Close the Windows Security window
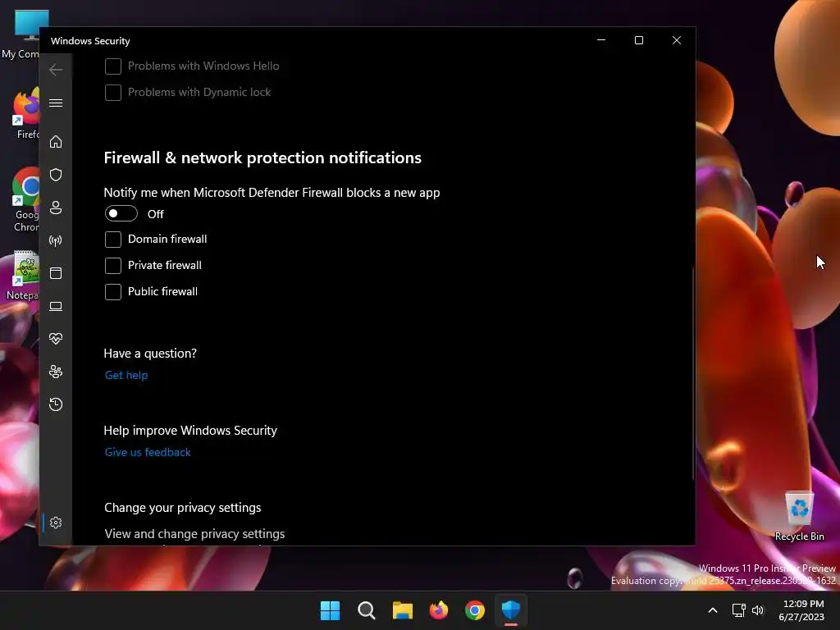The height and width of the screenshot is (630, 840). (677, 40)
